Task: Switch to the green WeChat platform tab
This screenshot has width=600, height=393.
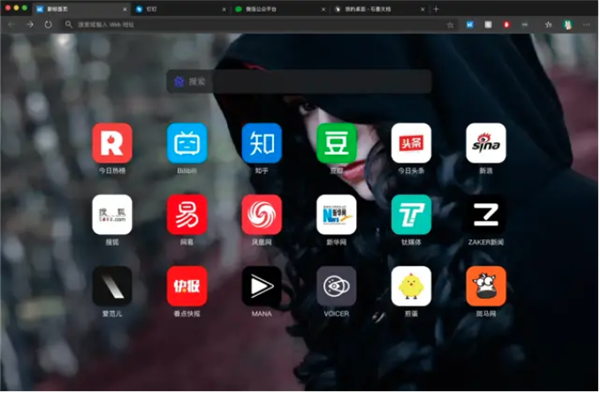Action: [279, 9]
